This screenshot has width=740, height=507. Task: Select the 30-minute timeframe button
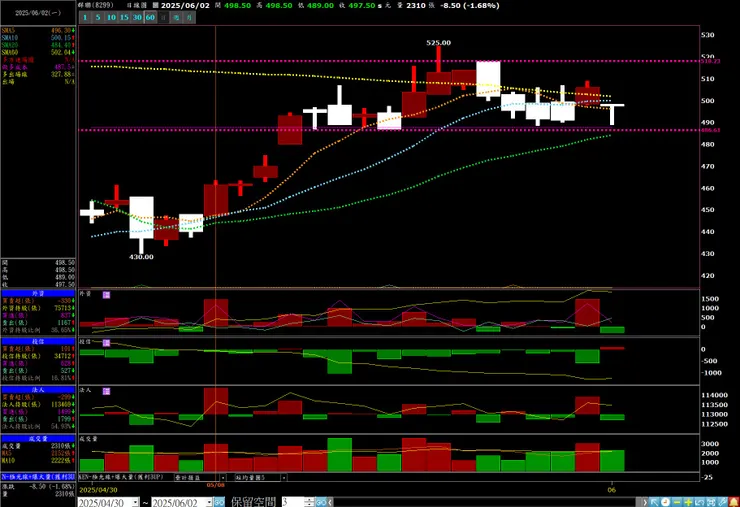click(137, 17)
